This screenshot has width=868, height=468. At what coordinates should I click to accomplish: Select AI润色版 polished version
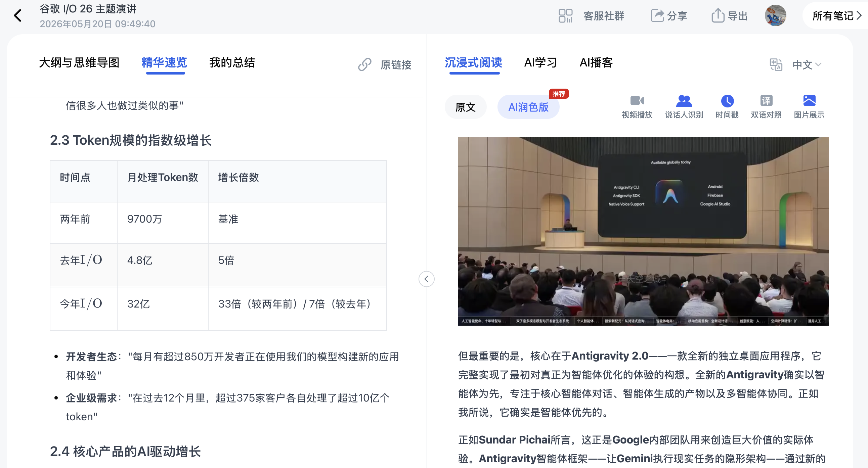click(x=528, y=107)
